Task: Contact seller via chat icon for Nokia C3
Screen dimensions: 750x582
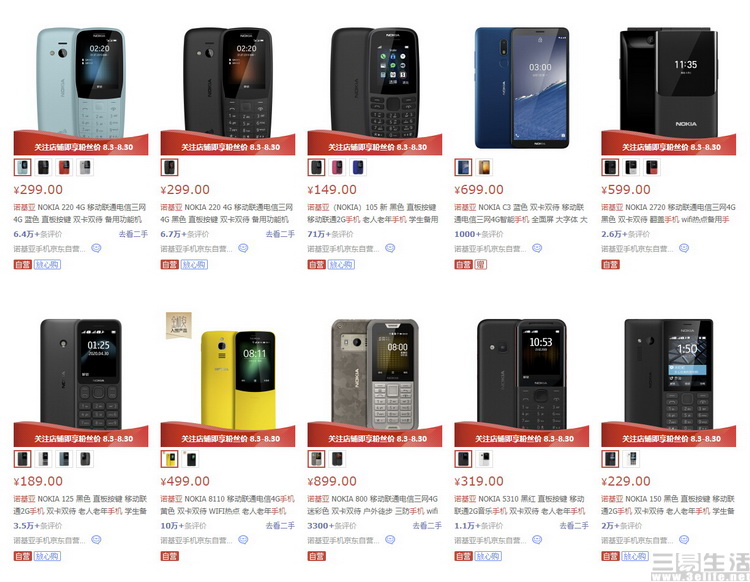Action: coord(537,248)
